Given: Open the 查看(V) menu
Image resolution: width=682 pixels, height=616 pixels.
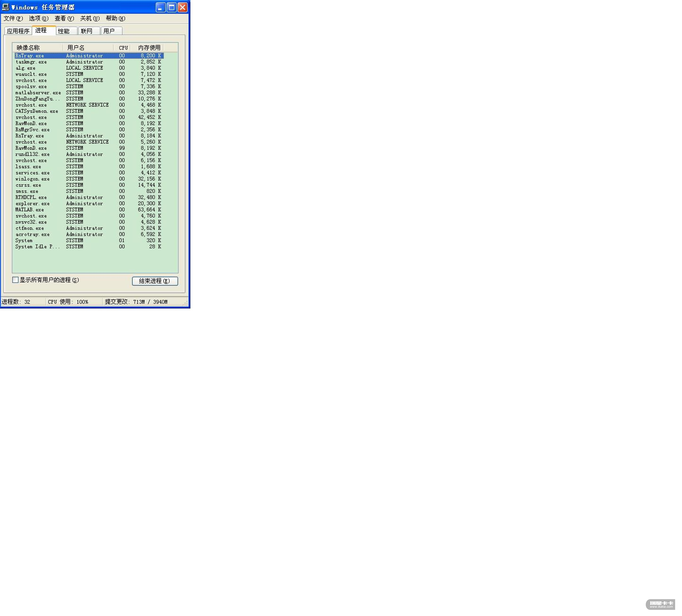Looking at the screenshot, I should pyautogui.click(x=64, y=18).
